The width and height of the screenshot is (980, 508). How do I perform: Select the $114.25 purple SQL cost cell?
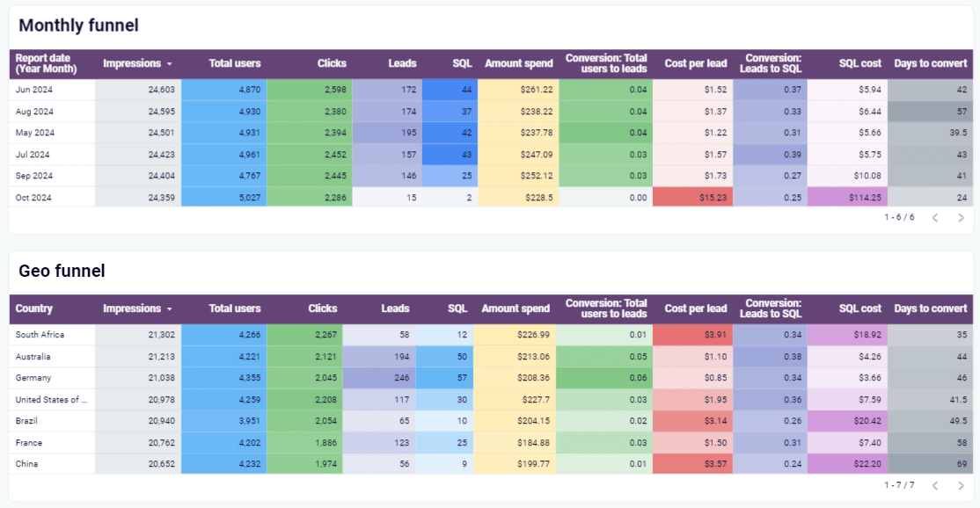point(847,197)
